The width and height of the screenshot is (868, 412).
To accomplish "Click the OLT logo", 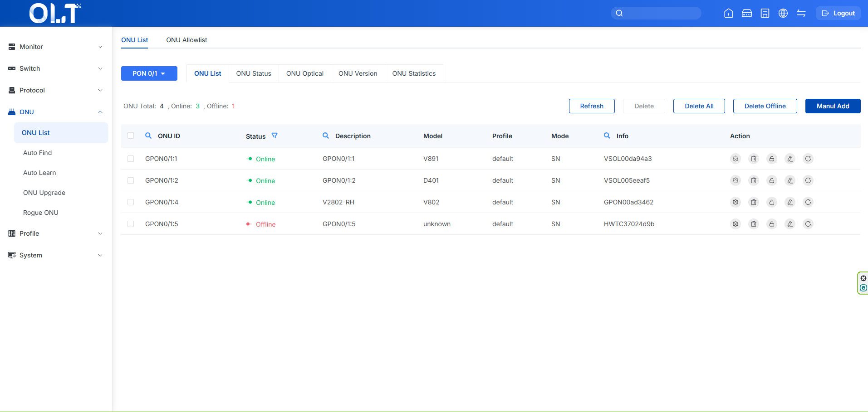I will (55, 13).
